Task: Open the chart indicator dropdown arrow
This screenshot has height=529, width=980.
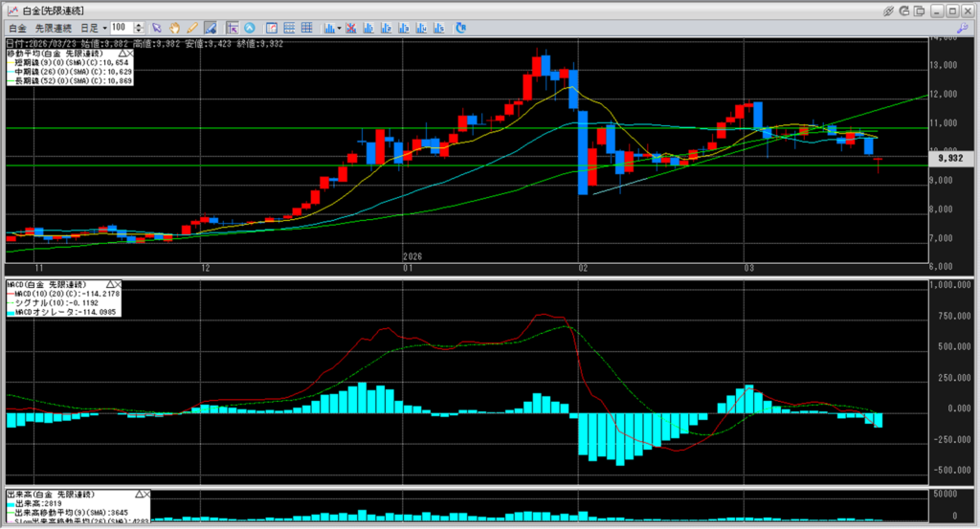Action: tap(340, 28)
